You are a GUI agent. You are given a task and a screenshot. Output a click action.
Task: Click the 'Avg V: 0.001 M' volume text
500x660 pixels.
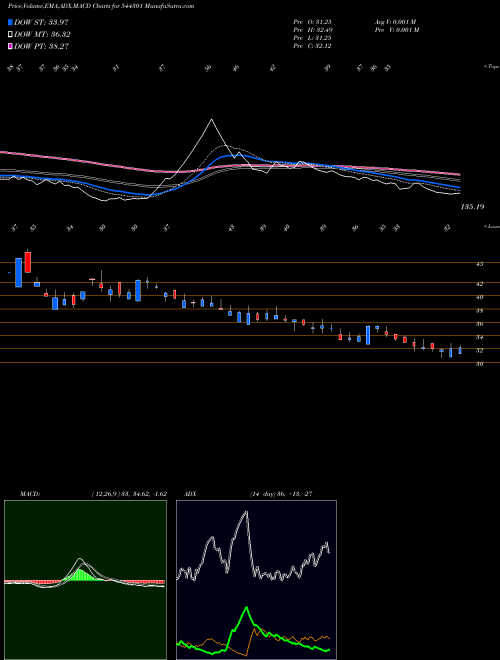[395, 22]
